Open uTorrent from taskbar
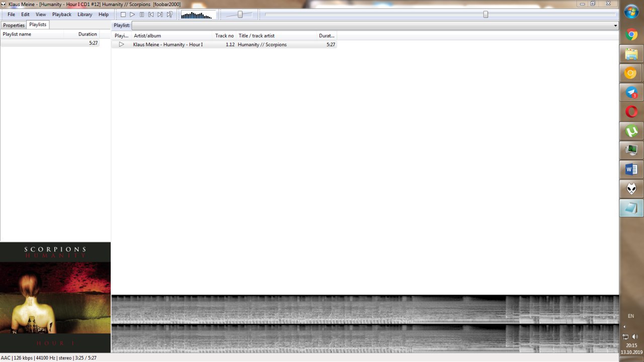 click(x=631, y=131)
